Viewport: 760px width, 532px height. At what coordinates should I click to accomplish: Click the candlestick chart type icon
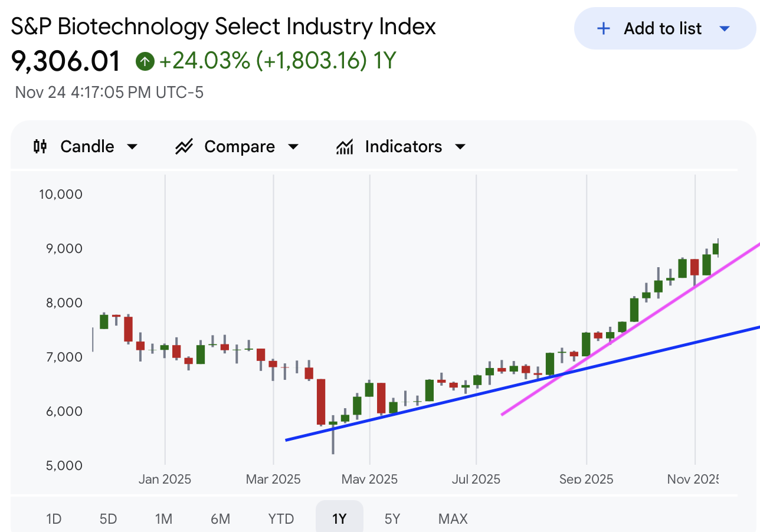click(x=40, y=146)
